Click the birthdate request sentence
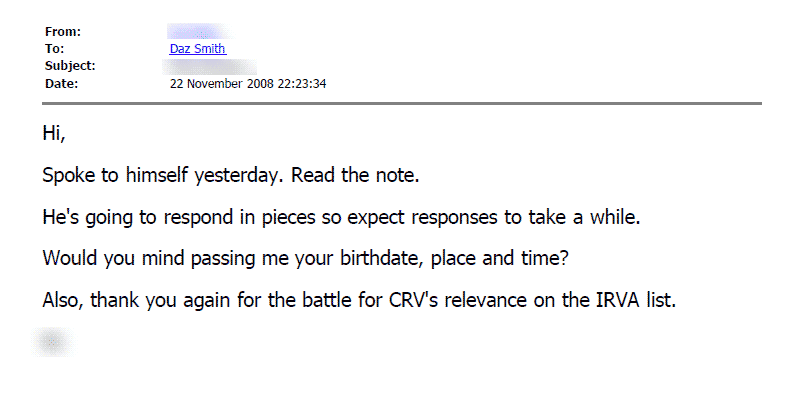Viewport: 794px width, 407px height. [x=306, y=258]
